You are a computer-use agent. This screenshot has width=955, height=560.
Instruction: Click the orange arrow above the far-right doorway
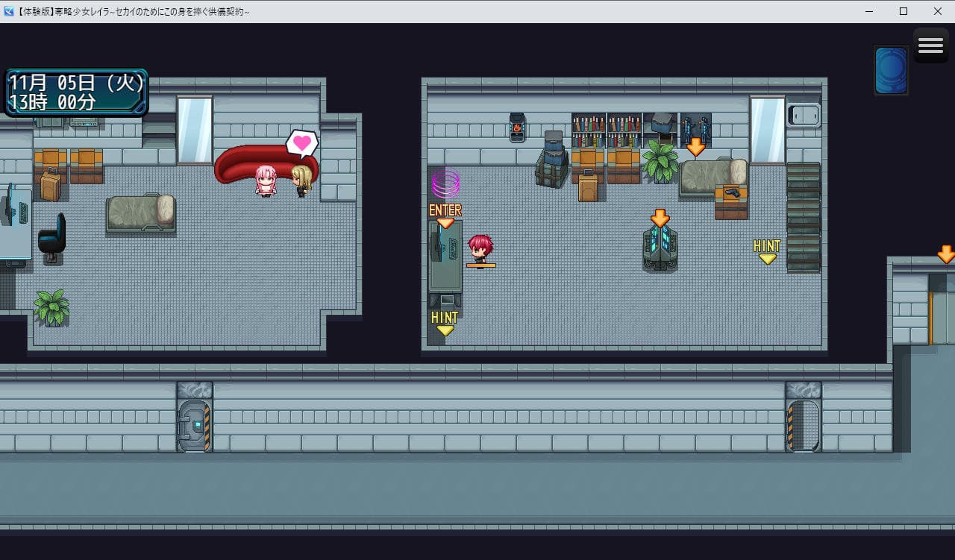pos(946,254)
